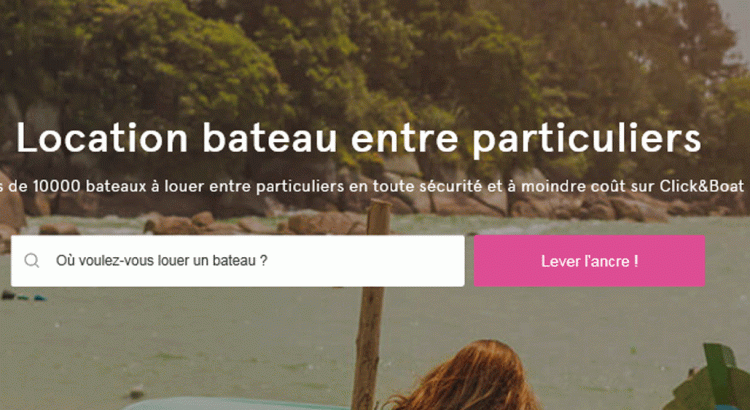750x410 pixels.
Task: Click the word "Click&Boat" in the subtitle
Action: (702, 186)
